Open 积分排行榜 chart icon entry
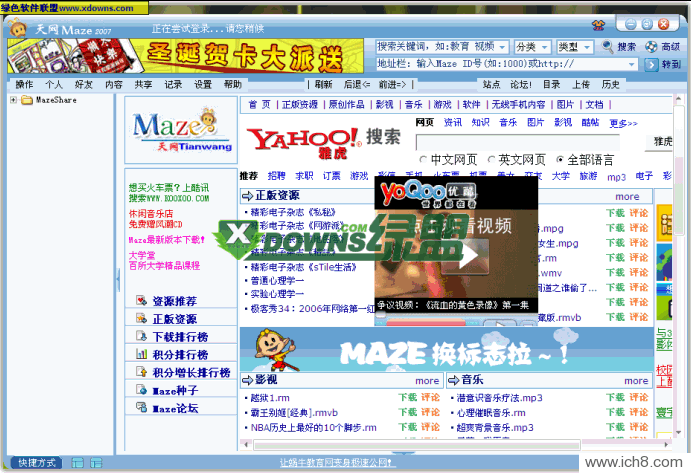 (x=141, y=354)
